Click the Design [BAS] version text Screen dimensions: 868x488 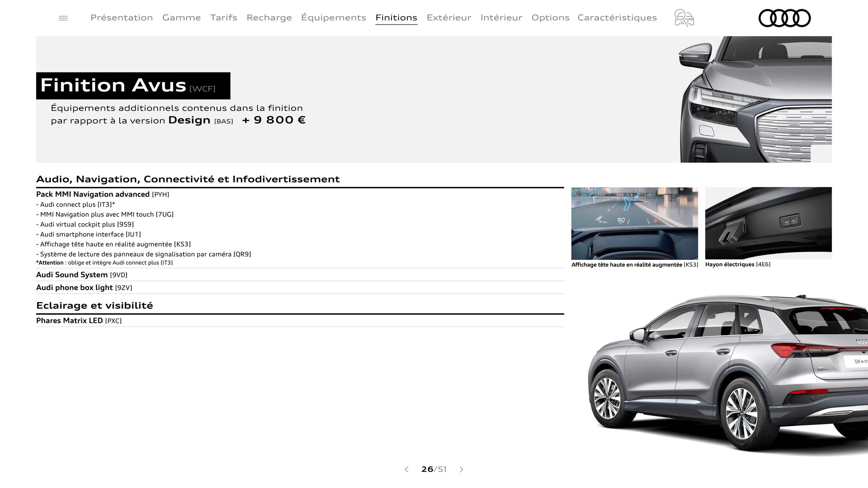201,120
